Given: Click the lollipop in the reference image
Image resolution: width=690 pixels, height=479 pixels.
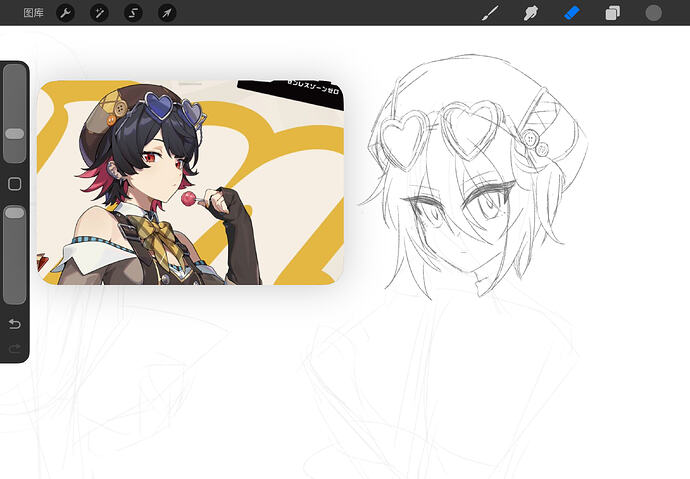Looking at the screenshot, I should 188,199.
